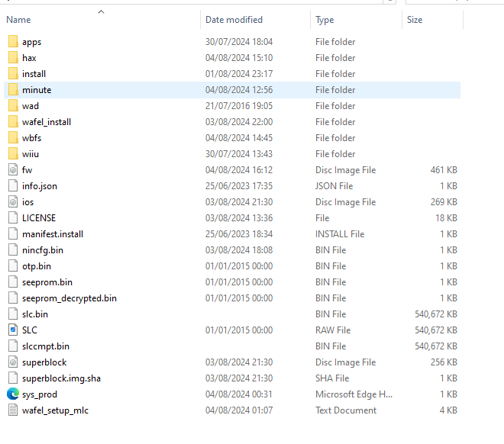Viewport: 504px width, 444px height.
Task: Click the 256 KB size value
Action: [x=444, y=362]
